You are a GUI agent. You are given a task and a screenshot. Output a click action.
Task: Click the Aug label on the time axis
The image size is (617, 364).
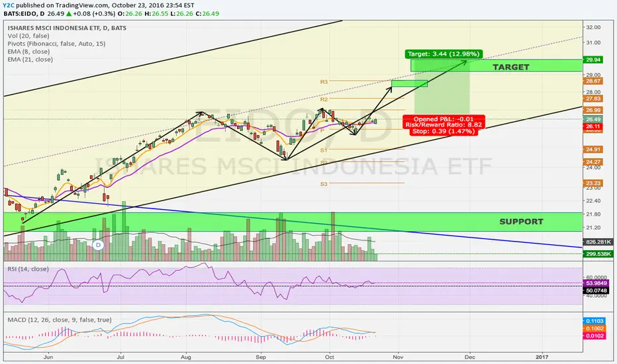[186, 357]
